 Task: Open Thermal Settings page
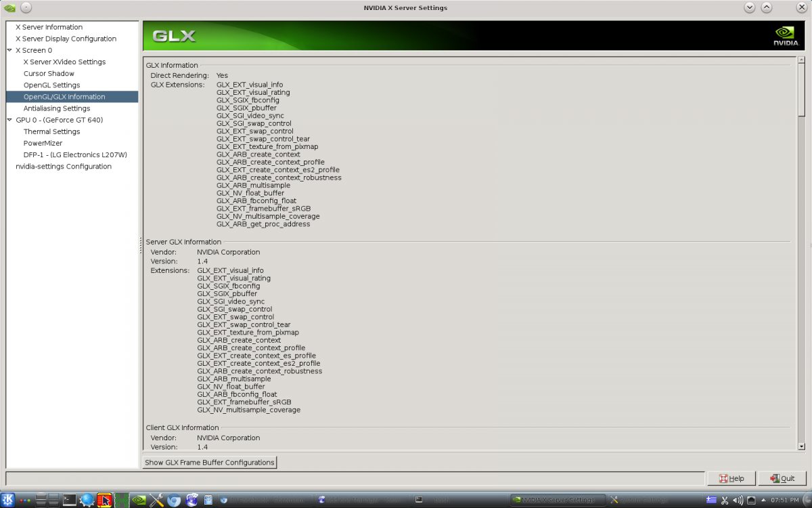(x=51, y=131)
